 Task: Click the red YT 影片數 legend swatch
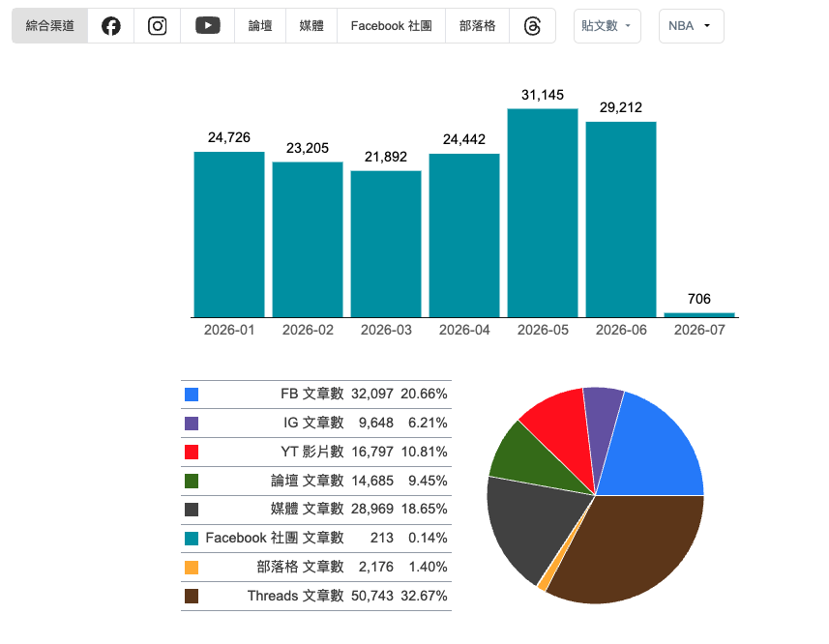pyautogui.click(x=192, y=453)
